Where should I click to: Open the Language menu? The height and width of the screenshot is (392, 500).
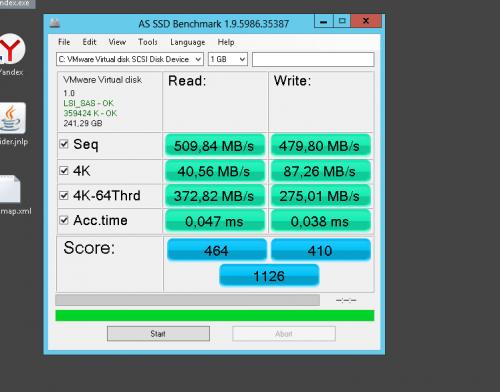tap(188, 42)
